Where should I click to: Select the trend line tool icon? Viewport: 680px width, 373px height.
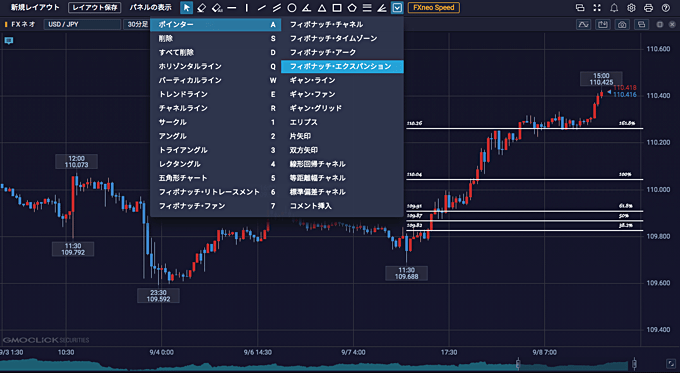(x=262, y=8)
